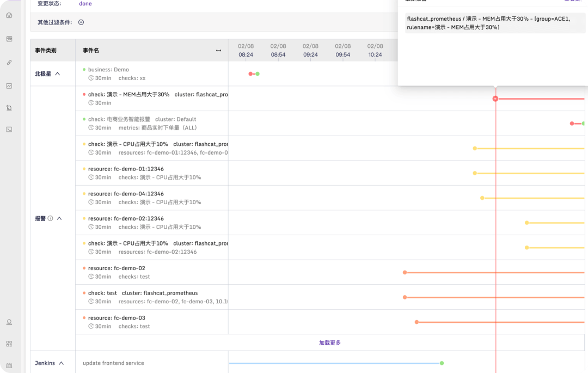Click orange start marker for fc-demo-03

(x=416, y=322)
